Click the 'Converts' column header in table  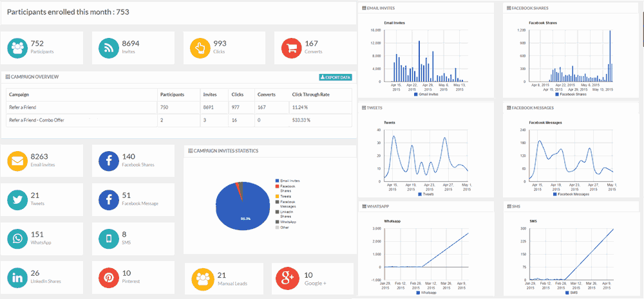(x=266, y=95)
